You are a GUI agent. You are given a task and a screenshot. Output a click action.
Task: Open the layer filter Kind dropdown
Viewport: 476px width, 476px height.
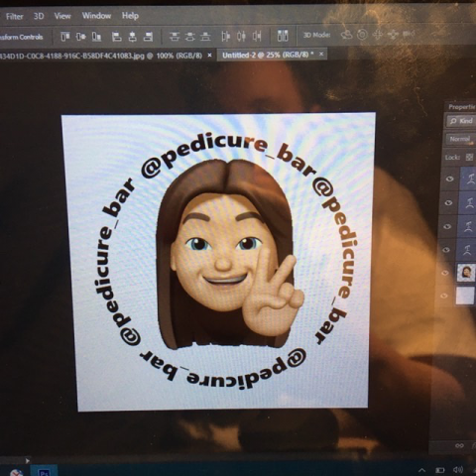(461, 121)
